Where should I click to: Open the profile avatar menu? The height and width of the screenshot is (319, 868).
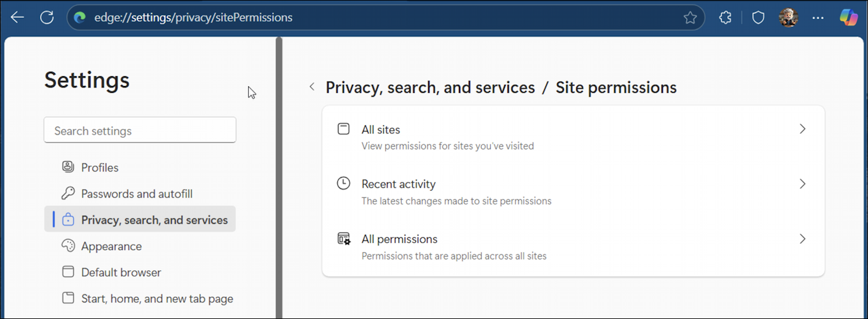coord(788,18)
